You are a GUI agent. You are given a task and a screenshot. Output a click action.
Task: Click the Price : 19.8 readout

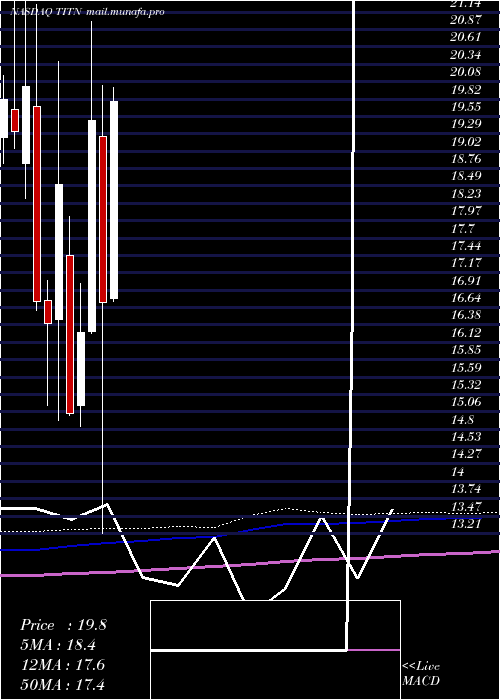coord(63,625)
